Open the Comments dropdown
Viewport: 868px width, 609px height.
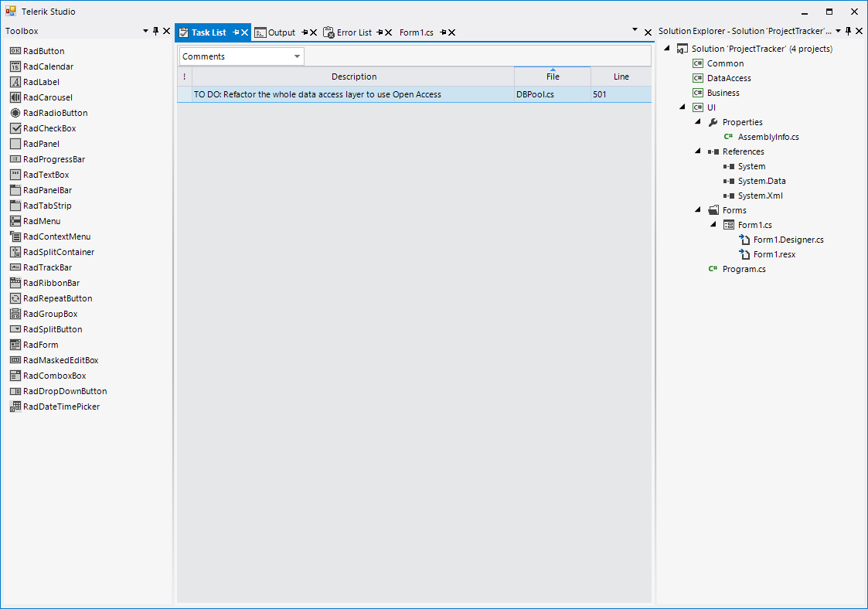(x=297, y=56)
